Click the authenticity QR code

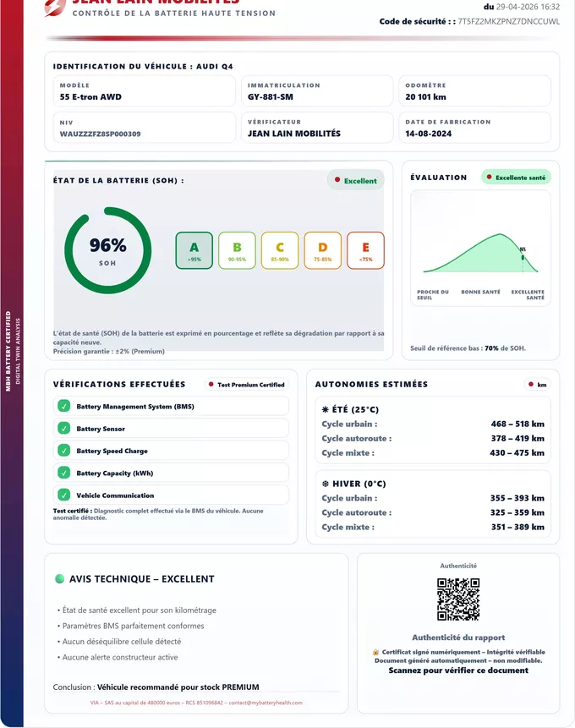458,599
